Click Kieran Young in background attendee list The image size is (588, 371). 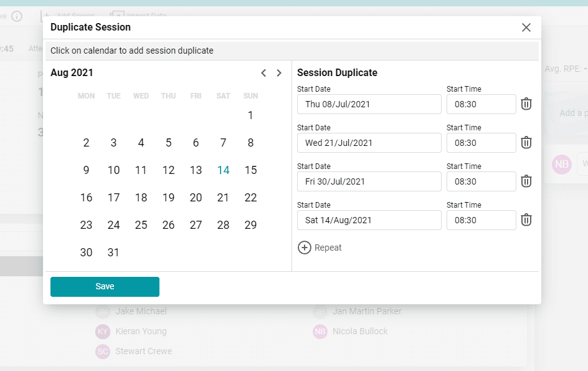141,331
